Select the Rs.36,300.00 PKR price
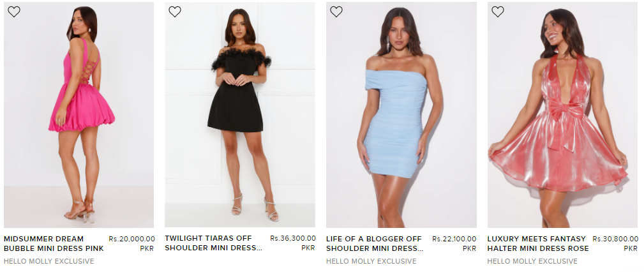The image size is (644, 272). 293,243
